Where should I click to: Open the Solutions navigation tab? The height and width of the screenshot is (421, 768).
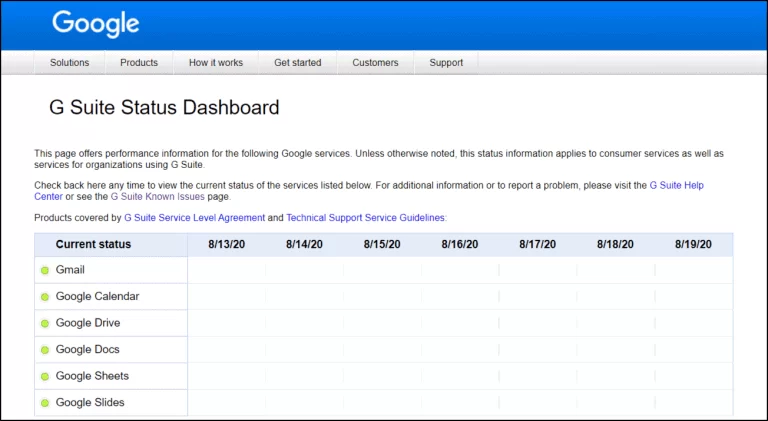(x=70, y=62)
